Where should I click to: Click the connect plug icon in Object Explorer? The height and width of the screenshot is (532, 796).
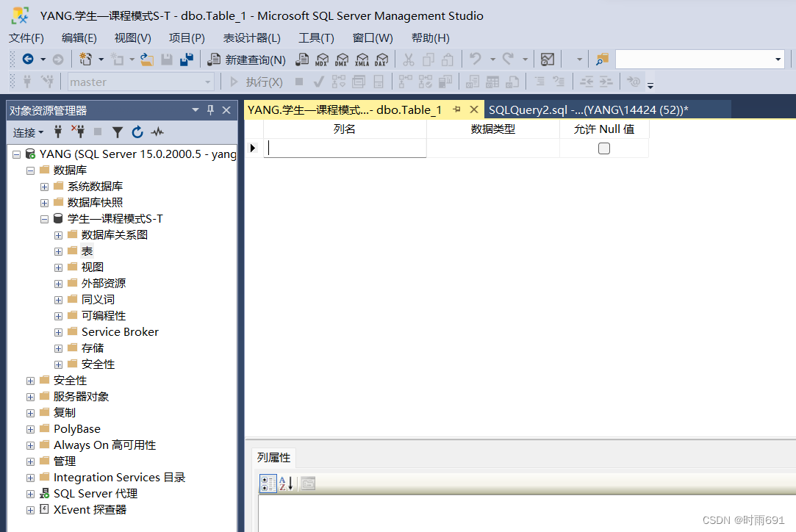click(x=58, y=132)
